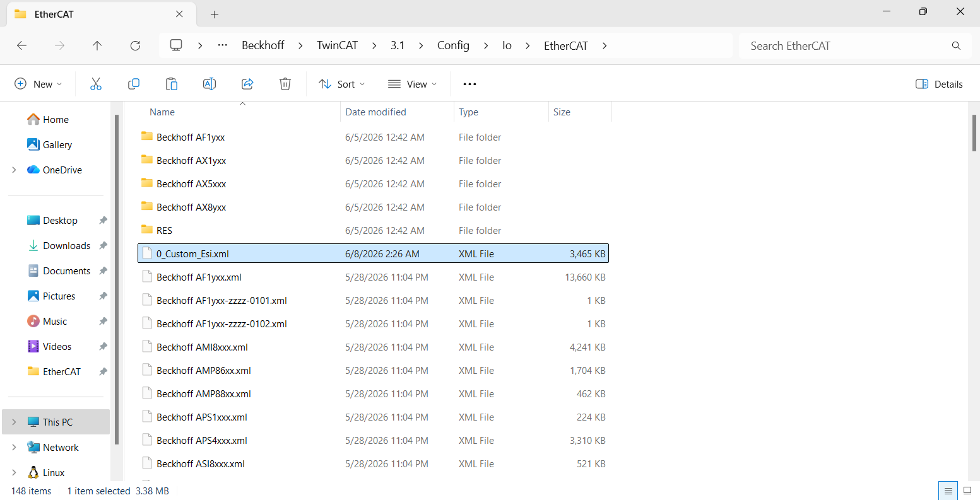Go up one folder with Up arrow
The image size is (980, 500).
pyautogui.click(x=97, y=45)
